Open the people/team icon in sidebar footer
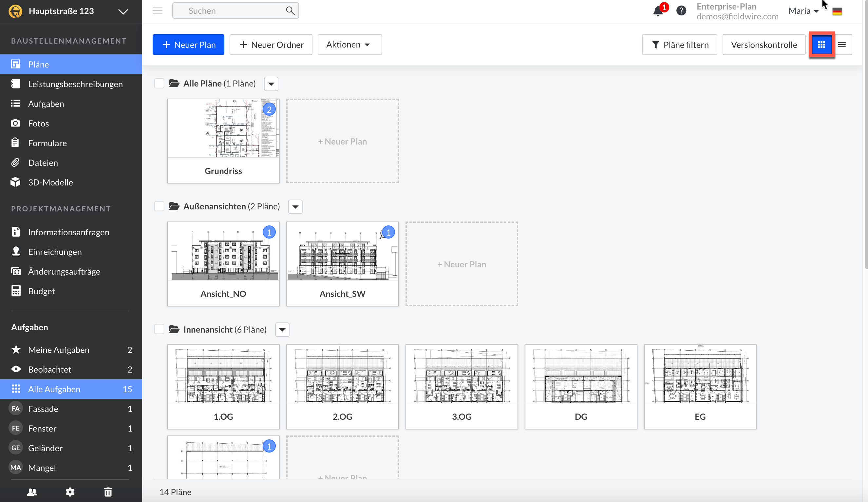868x502 pixels. tap(32, 492)
